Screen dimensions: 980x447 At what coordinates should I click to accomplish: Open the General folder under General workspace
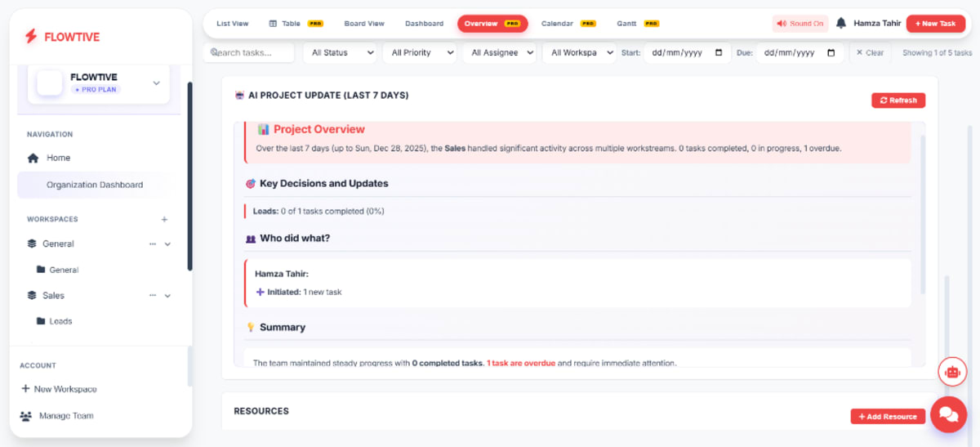[64, 270]
